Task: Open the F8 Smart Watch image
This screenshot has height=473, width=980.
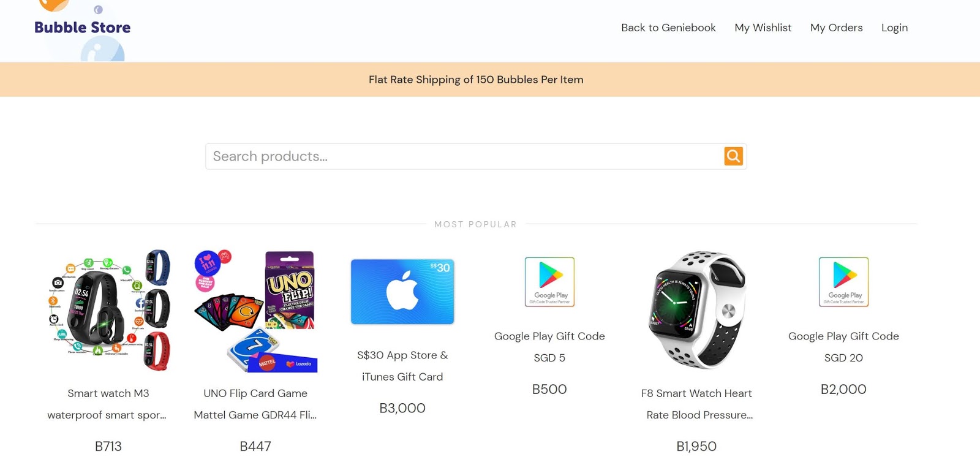Action: [x=696, y=311]
